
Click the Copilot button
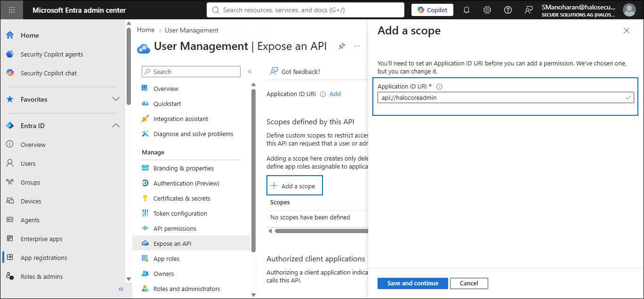432,10
